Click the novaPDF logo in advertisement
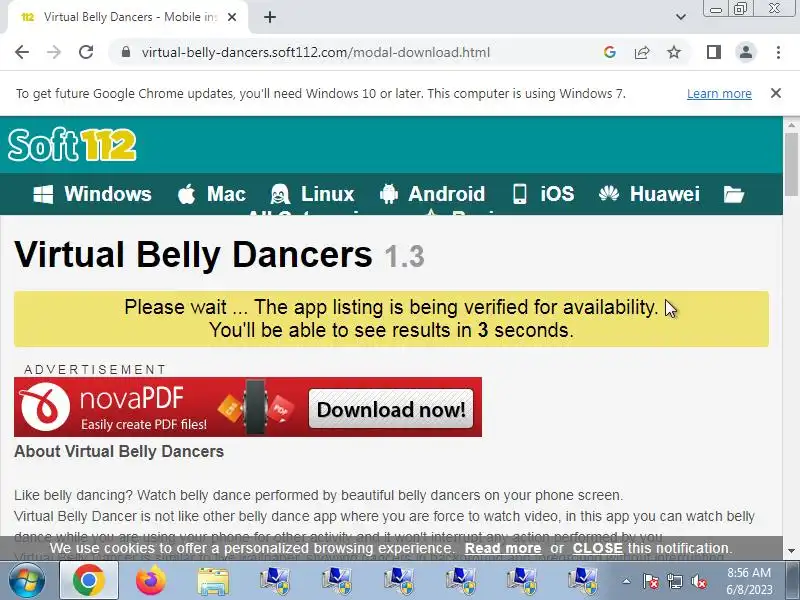The width and height of the screenshot is (800, 600). tap(45, 407)
